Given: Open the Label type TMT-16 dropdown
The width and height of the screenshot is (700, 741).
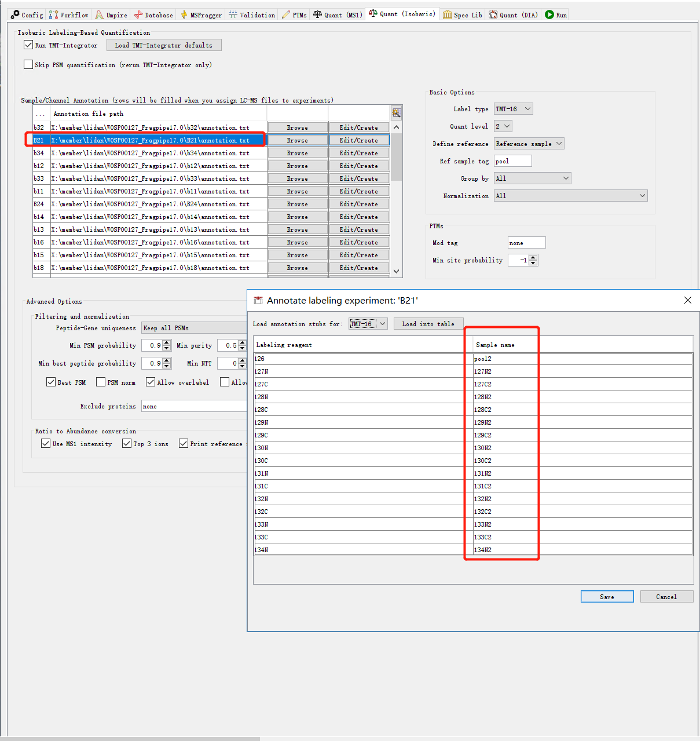Looking at the screenshot, I should 513,108.
